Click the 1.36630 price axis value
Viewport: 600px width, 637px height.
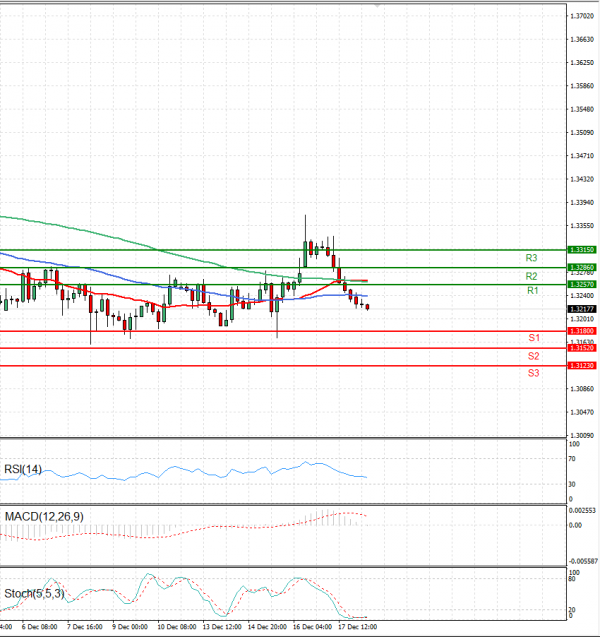point(582,39)
